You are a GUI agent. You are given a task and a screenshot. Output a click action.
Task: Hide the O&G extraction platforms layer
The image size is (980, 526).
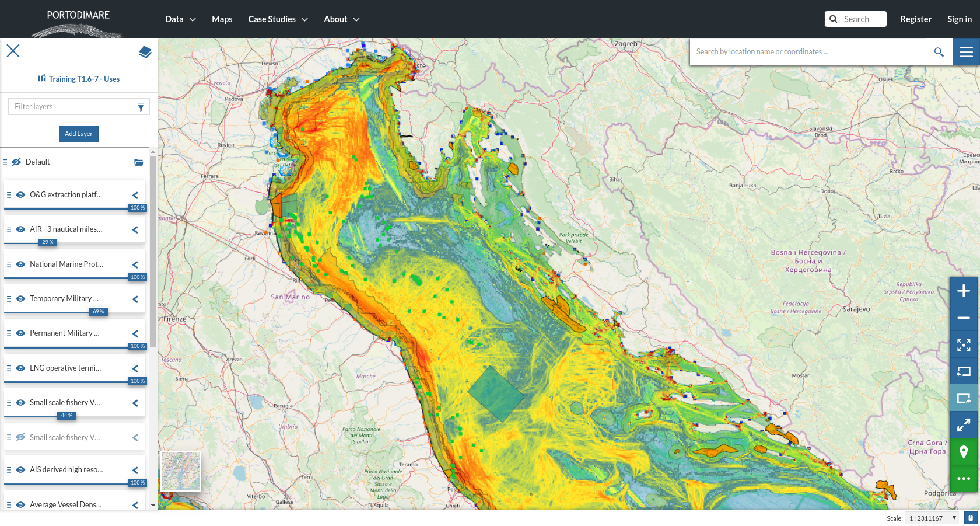pyautogui.click(x=20, y=195)
